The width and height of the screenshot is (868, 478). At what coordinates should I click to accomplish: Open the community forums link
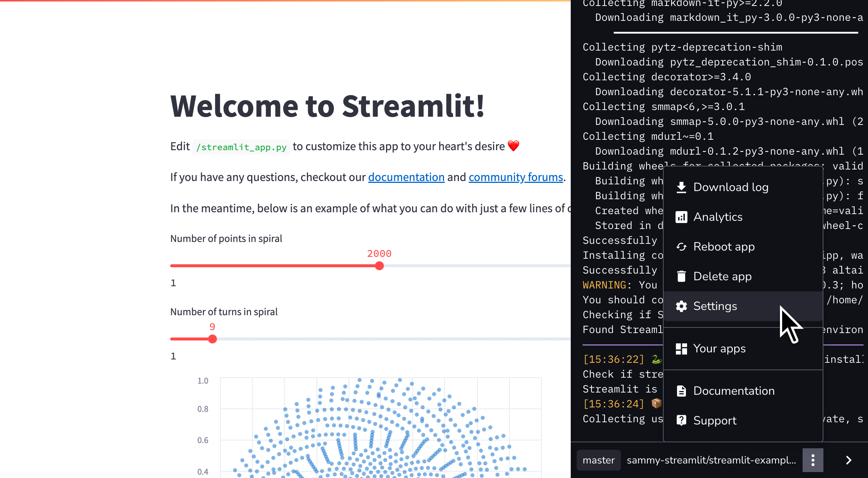515,177
